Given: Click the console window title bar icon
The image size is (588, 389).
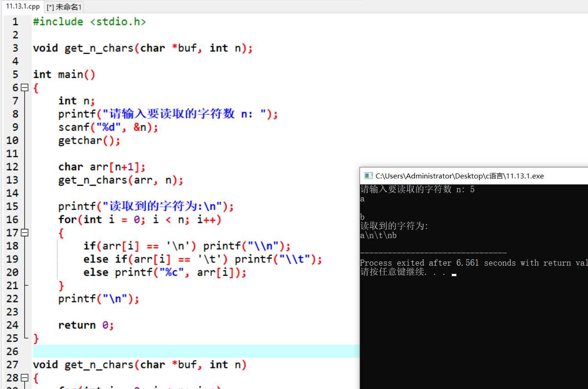Looking at the screenshot, I should (368, 176).
